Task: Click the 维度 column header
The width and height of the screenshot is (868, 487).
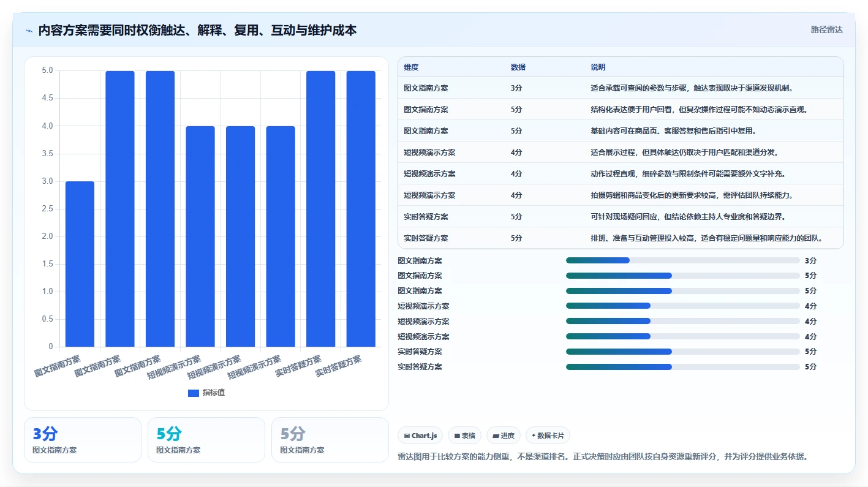Action: click(411, 67)
